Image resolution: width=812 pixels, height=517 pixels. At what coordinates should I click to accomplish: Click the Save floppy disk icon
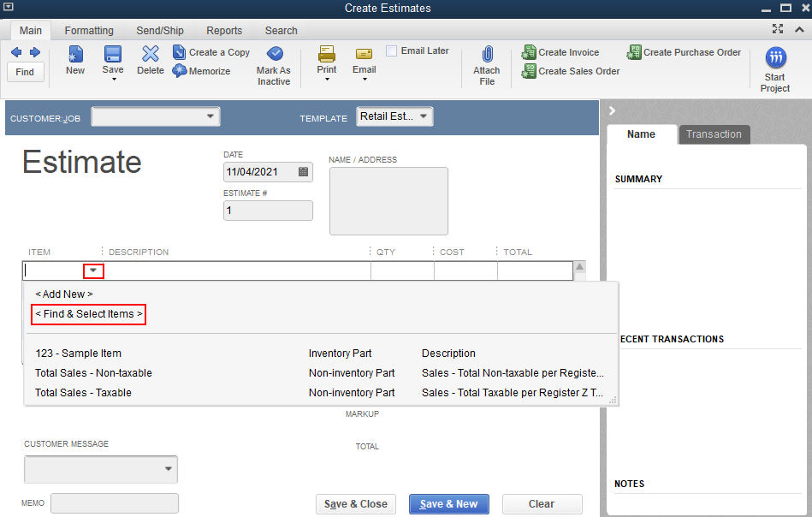point(112,54)
